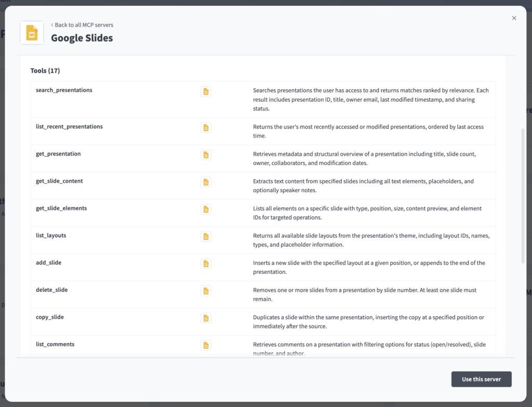
Task: Click the Slides icon beside add_slide
Action: pyautogui.click(x=206, y=264)
